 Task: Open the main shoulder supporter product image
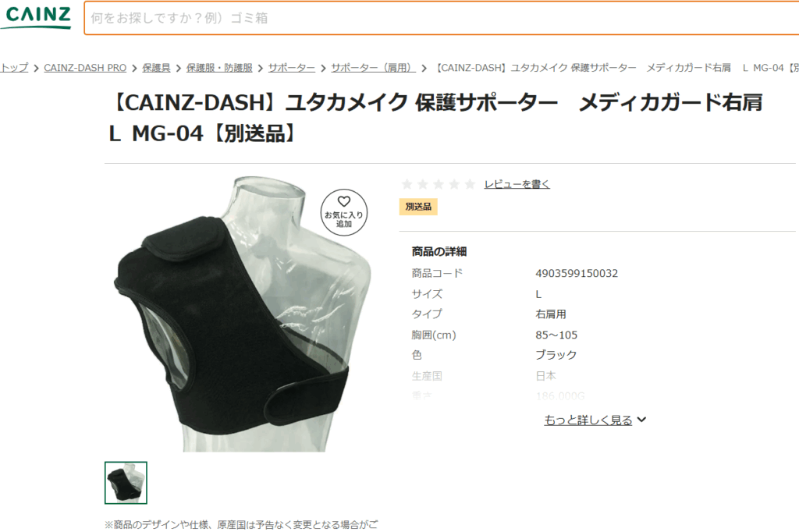[243, 314]
